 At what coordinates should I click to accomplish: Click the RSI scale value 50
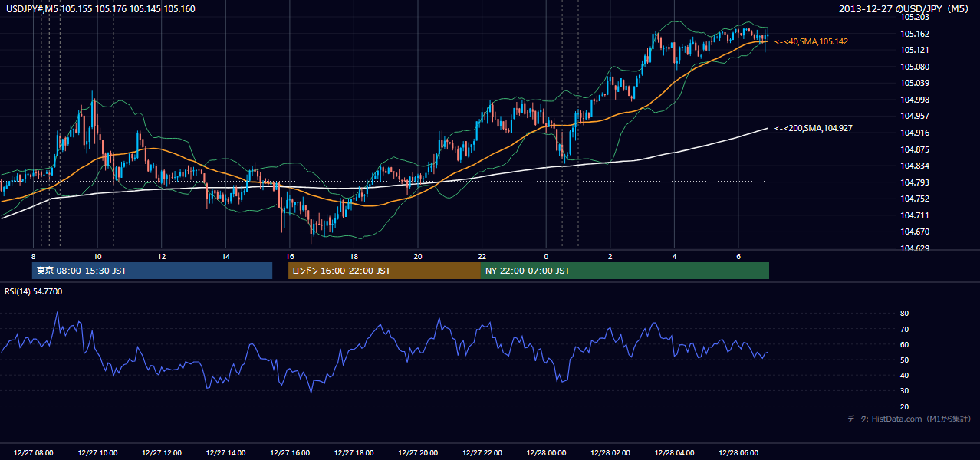coord(905,360)
